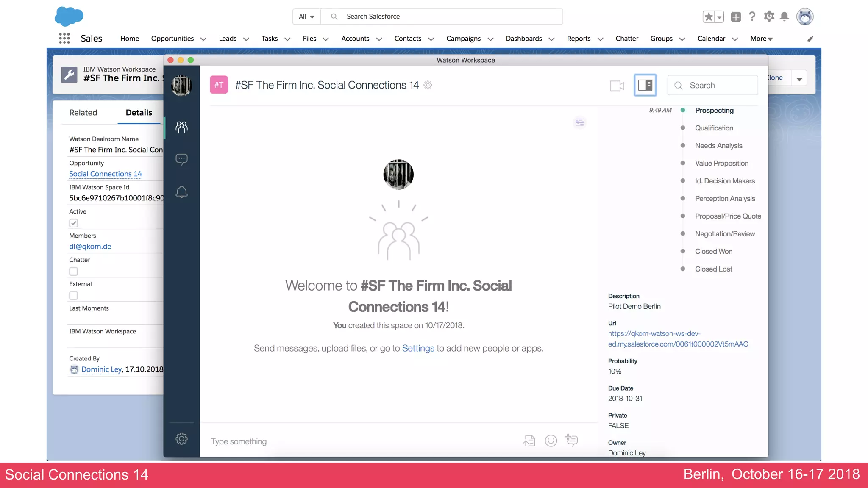This screenshot has width=868, height=488.
Task: Toggle the Chatter checkbox
Action: point(74,271)
